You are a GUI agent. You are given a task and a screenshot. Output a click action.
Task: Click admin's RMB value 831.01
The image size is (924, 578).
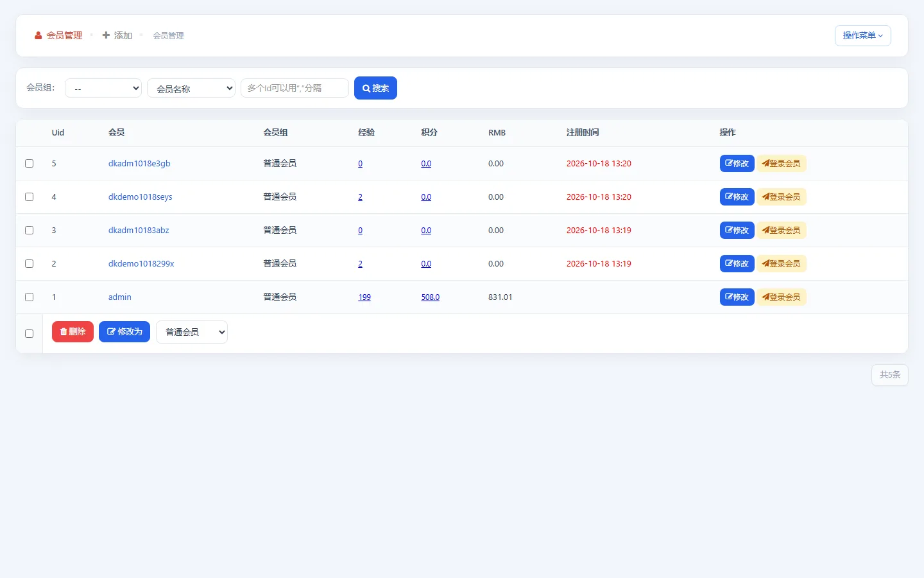click(500, 297)
